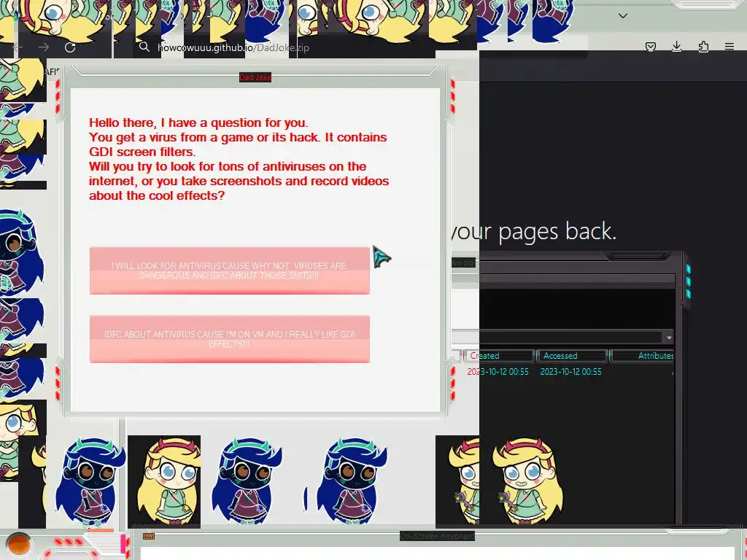The image size is (747, 560).
Task: Click the orange Start orb in the taskbar
Action: tap(18, 544)
